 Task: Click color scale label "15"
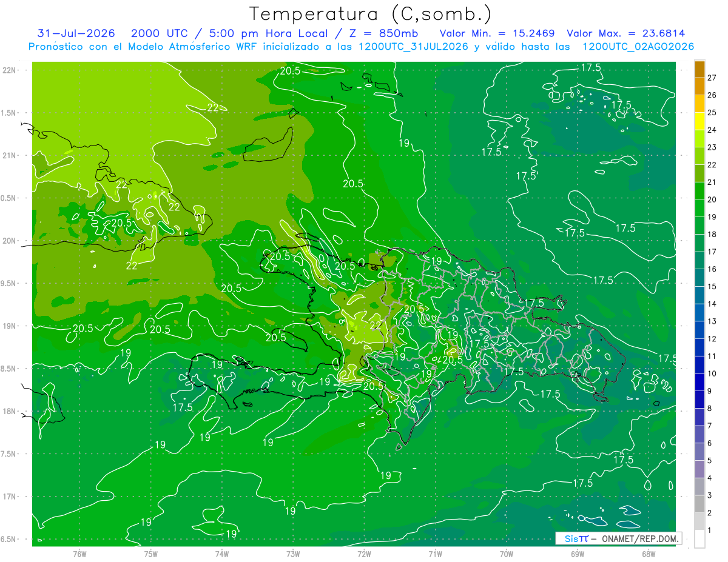[712, 287]
